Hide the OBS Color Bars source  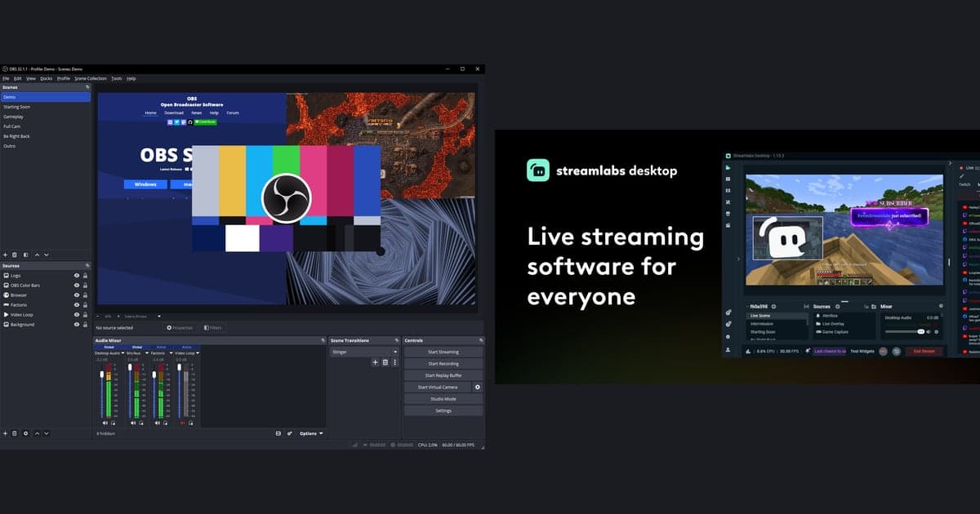77,286
